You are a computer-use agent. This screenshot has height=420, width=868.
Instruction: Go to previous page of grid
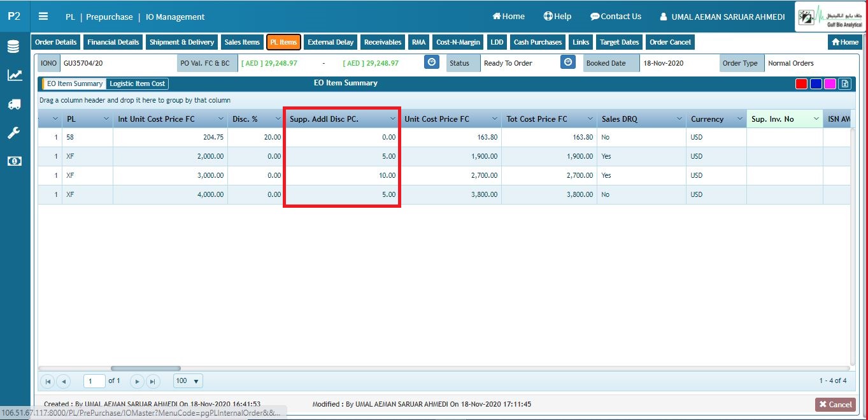click(63, 381)
